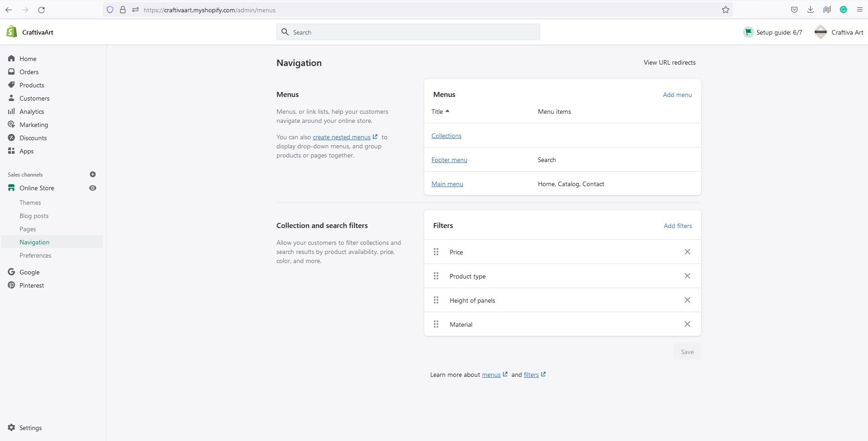The image size is (868, 441).
Task: Click the Shopify bag logo icon
Action: (x=12, y=32)
